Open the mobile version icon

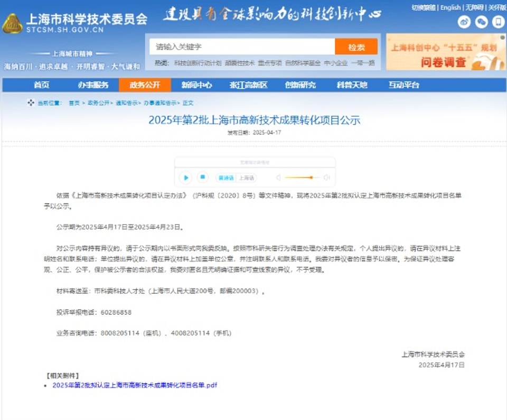point(498,22)
